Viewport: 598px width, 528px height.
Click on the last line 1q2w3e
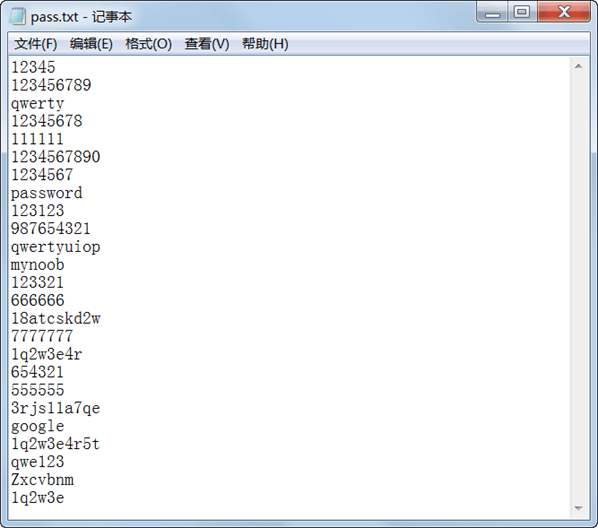[x=37, y=498]
